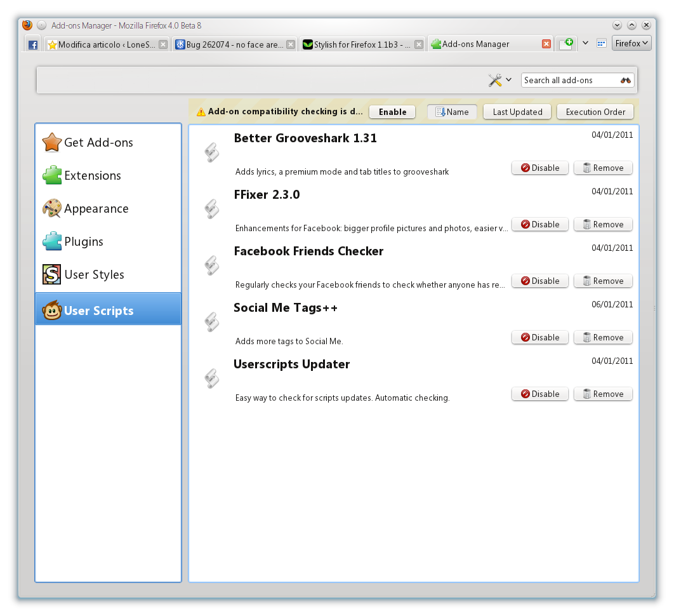Click the 'Enhancements for Facebook' description
Viewport: 674px width, 616px height.
pyautogui.click(x=372, y=229)
